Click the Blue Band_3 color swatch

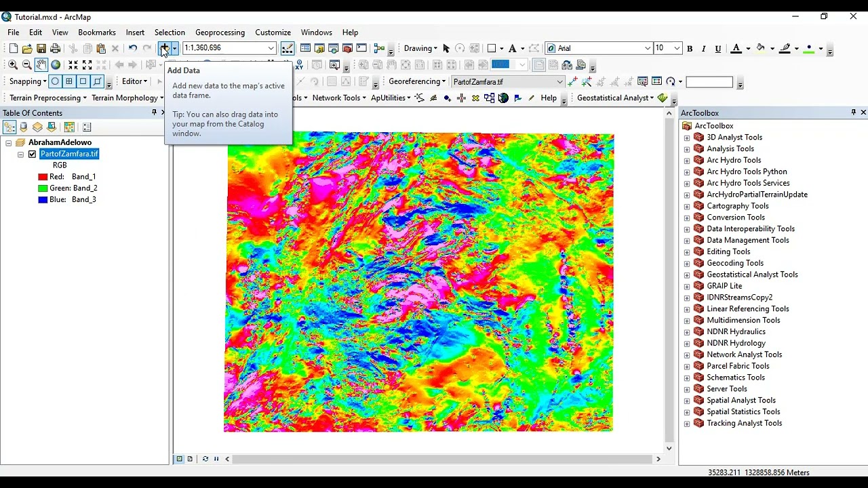pos(43,200)
